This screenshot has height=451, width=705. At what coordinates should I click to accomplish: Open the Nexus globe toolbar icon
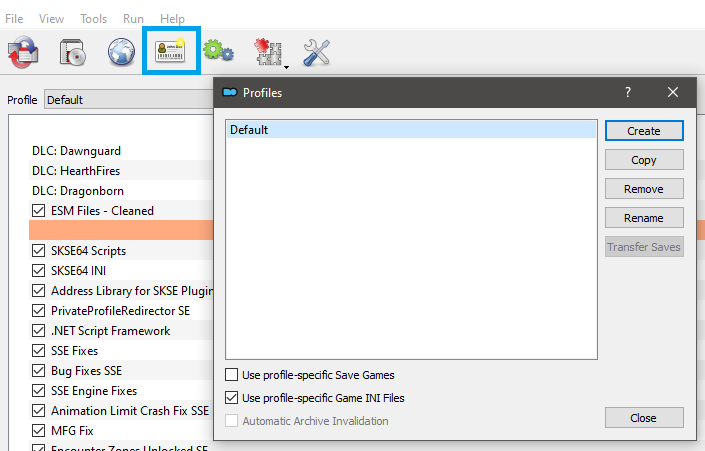click(x=121, y=52)
